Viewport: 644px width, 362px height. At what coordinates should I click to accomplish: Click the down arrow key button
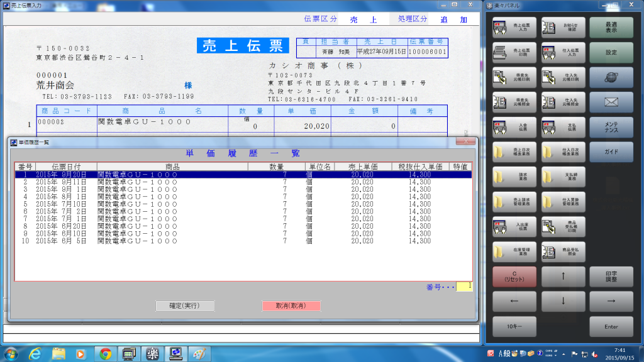(563, 301)
